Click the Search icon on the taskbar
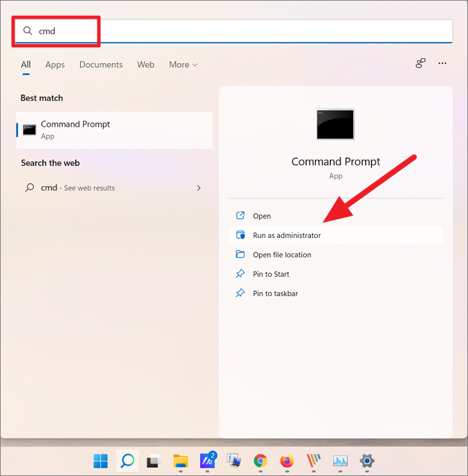 click(x=127, y=461)
